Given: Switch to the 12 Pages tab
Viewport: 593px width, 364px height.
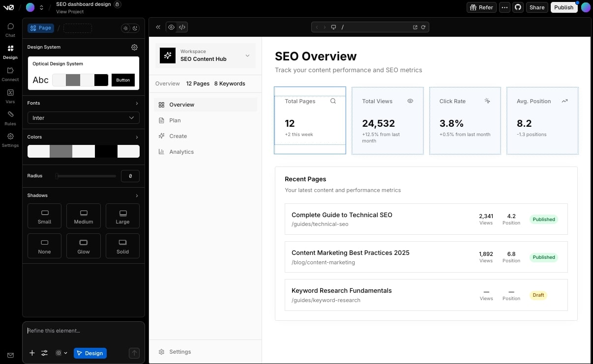Looking at the screenshot, I should 198,84.
